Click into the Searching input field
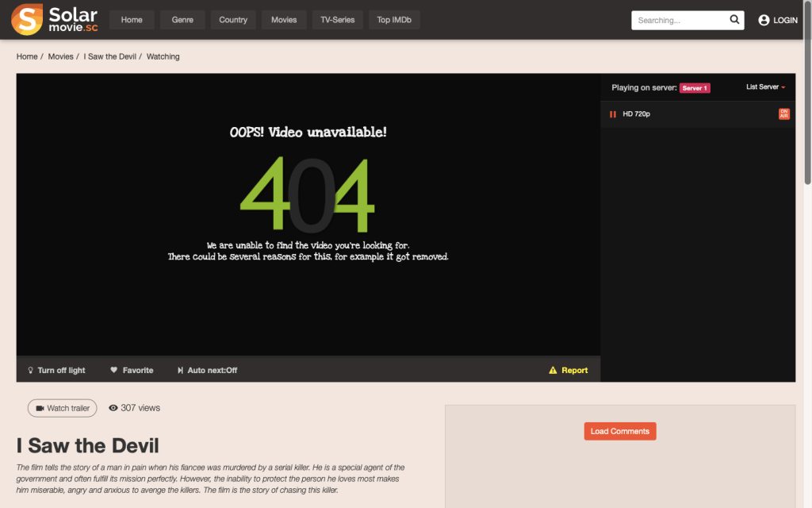 pyautogui.click(x=678, y=20)
